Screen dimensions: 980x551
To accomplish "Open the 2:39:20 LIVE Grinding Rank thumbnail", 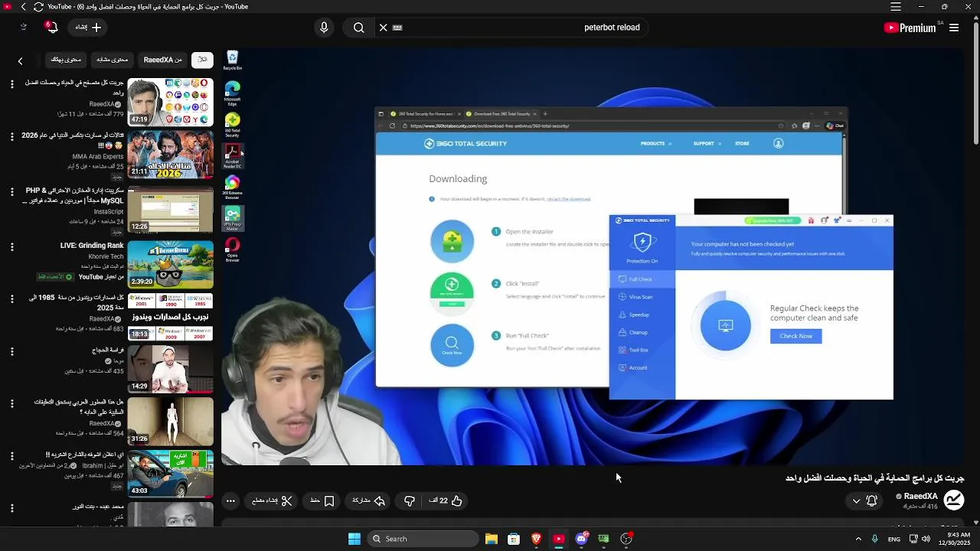I will [x=170, y=264].
